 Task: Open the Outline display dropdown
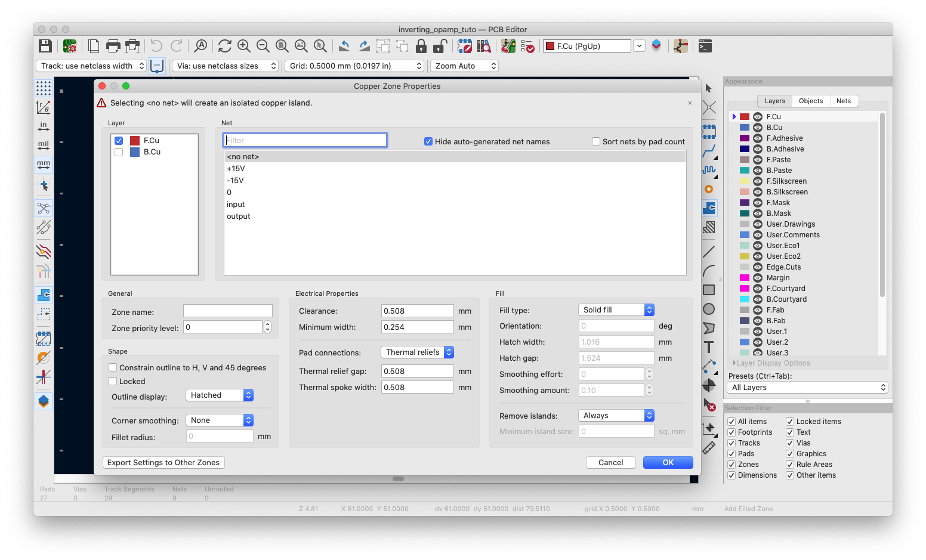coord(220,395)
